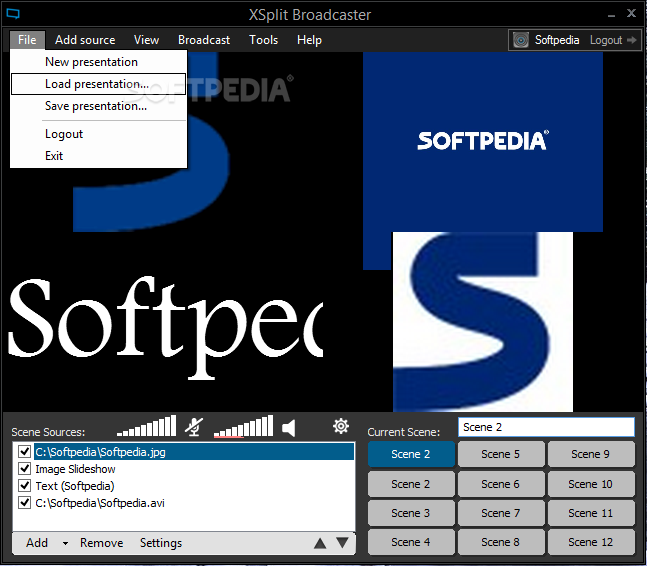Uncheck the C:\Softpedia\Softpedia.jpg source
Screen dimensions: 647x566
(x=24, y=452)
